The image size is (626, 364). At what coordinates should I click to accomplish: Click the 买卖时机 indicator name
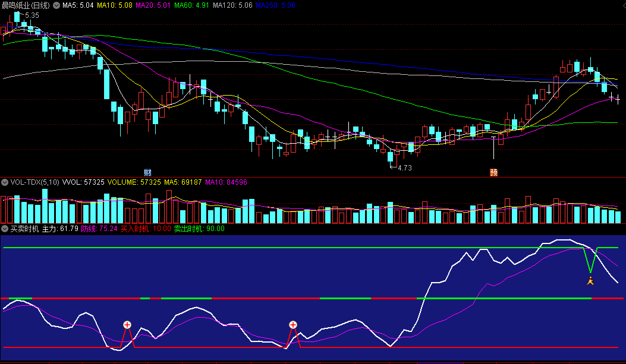pos(25,229)
